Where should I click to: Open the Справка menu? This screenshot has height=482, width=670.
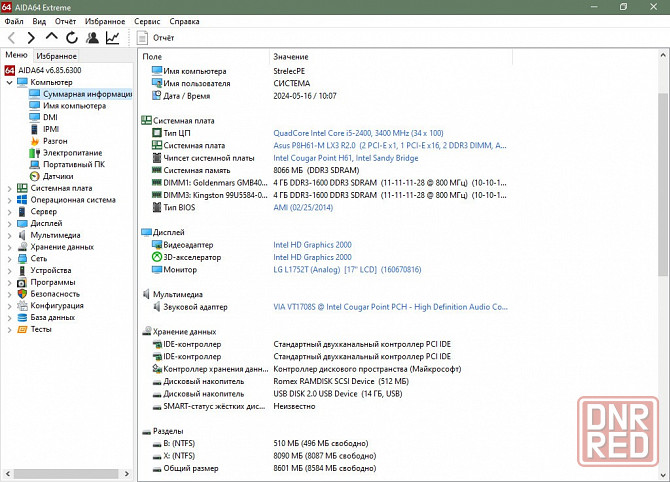point(184,21)
